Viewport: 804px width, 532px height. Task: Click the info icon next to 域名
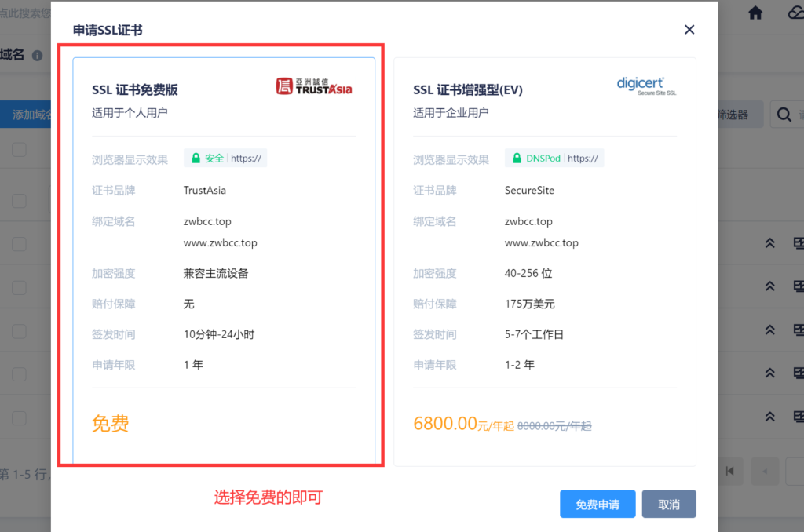coord(37,56)
